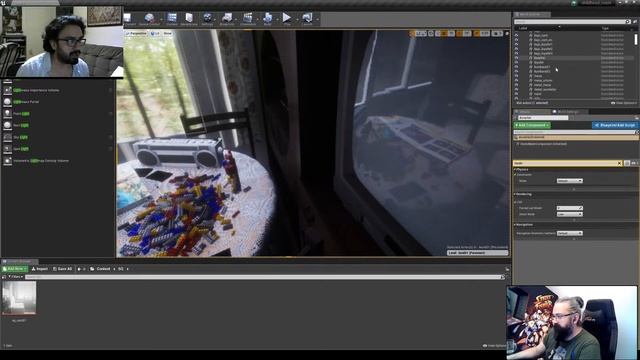The height and width of the screenshot is (360, 640).
Task: Open the Content Browser Filters dropdown
Action: point(16,277)
